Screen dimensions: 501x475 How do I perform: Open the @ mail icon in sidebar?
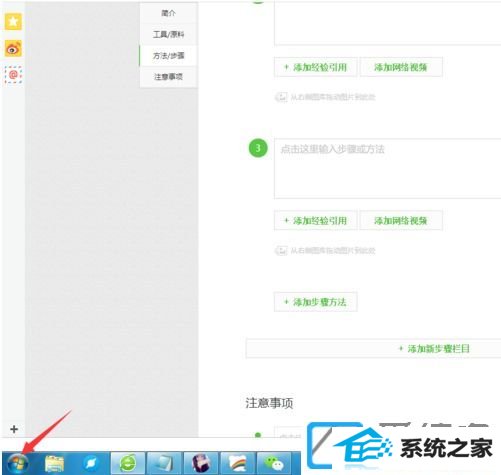[13, 75]
